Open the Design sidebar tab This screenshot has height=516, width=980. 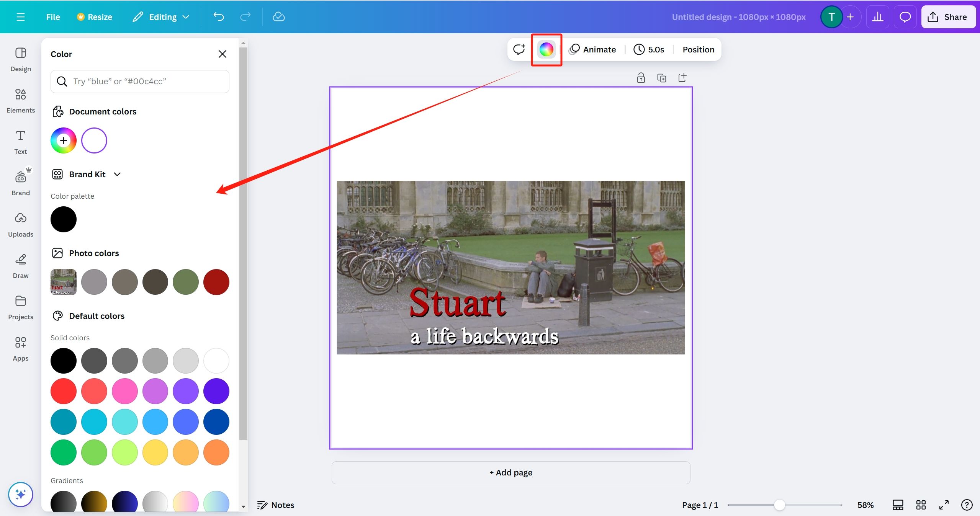coord(21,59)
